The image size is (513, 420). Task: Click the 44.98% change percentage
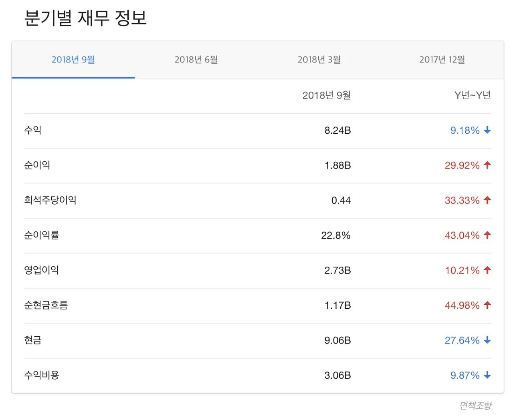[462, 305]
